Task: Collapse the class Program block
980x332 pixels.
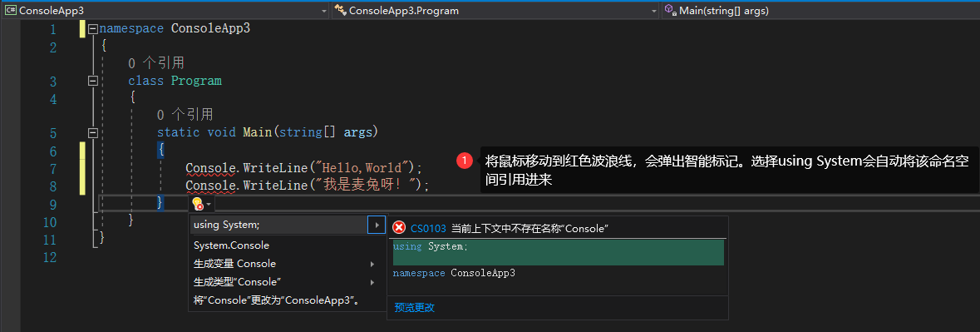Action: (x=93, y=81)
